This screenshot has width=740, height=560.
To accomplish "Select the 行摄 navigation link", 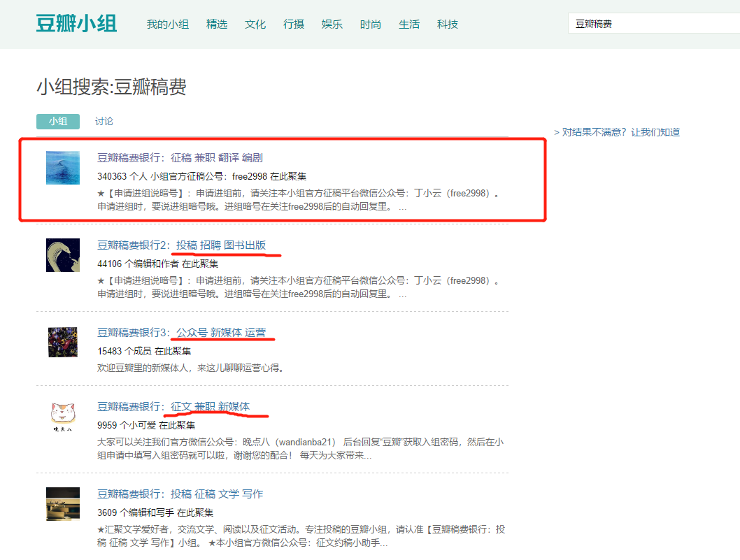I will point(294,24).
